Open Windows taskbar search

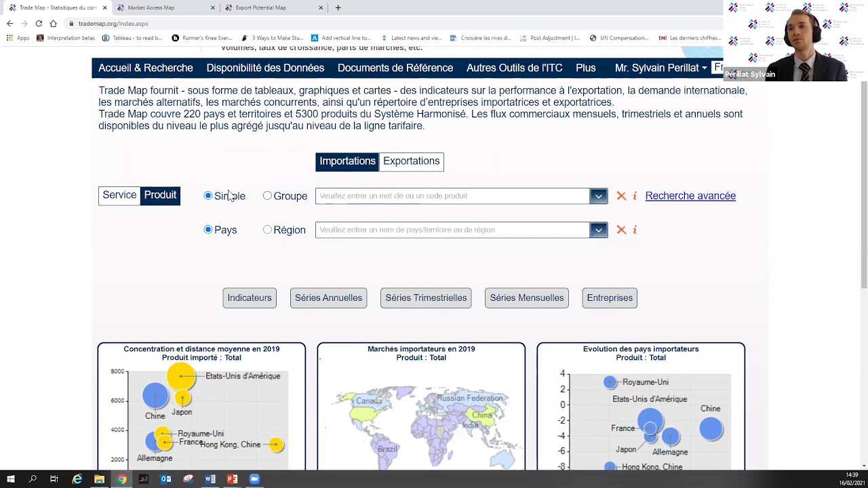33,479
